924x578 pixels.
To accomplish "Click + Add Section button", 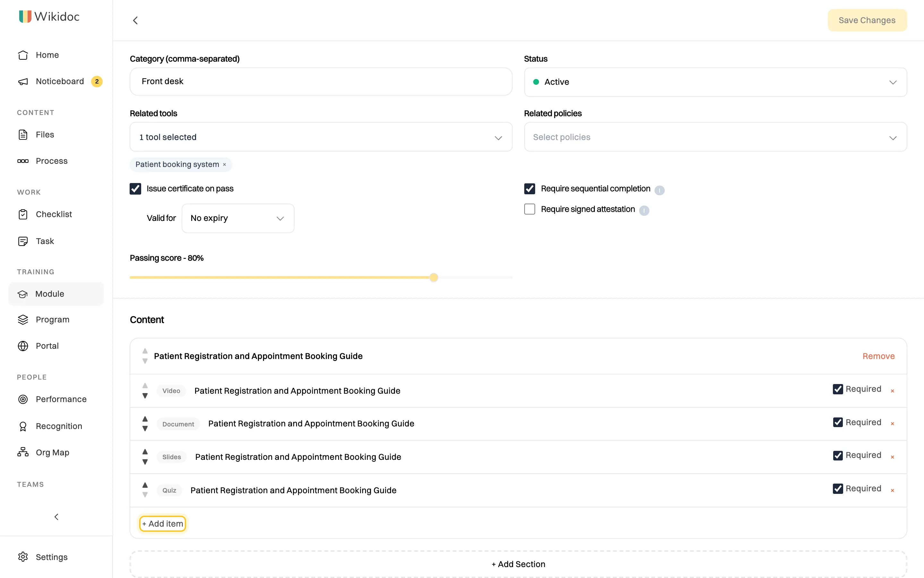I will pos(518,564).
